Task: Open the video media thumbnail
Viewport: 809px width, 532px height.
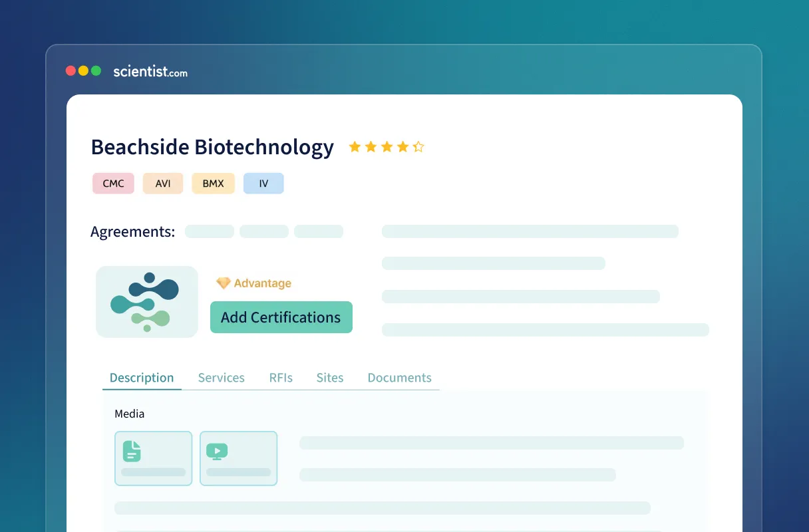Action: point(238,458)
